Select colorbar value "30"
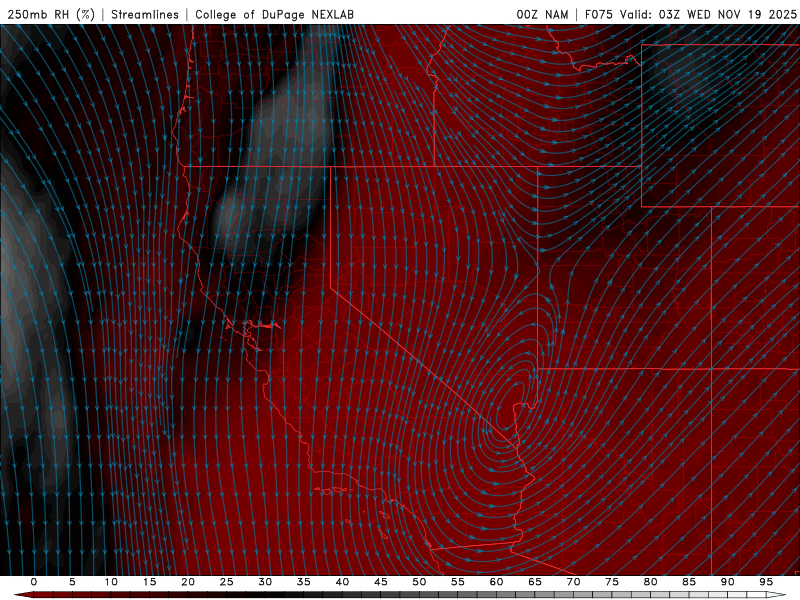This screenshot has width=800, height=600. click(x=265, y=582)
